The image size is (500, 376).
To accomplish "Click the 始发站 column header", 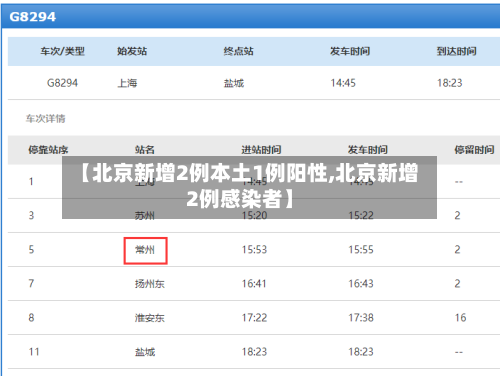I will 132,51.
